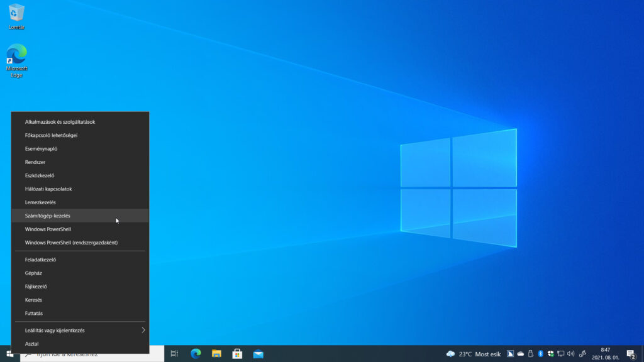Click the shark fin tray icon
The height and width of the screenshot is (362, 644).
[510, 354]
